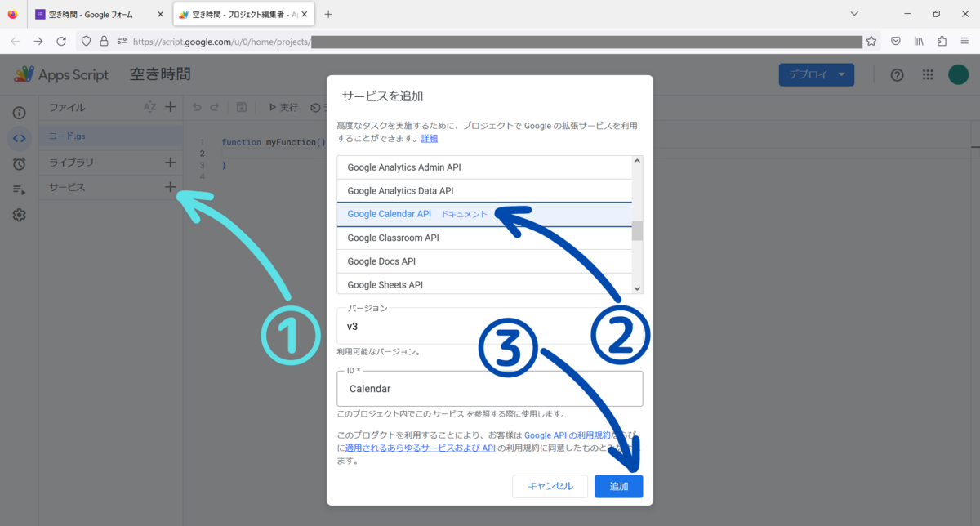The image size is (980, 526).
Task: Click the キャンセル button
Action: point(550,486)
